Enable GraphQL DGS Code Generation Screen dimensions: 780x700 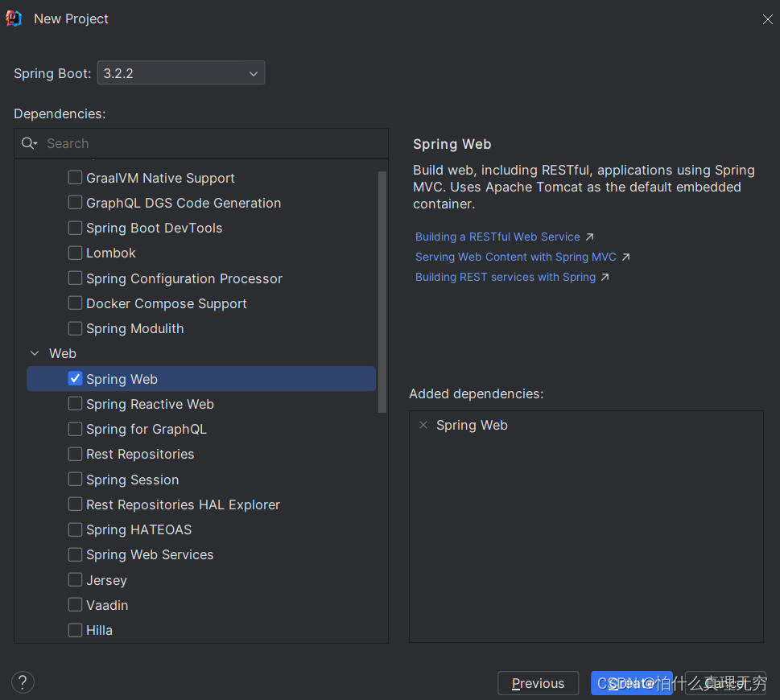[x=75, y=202]
